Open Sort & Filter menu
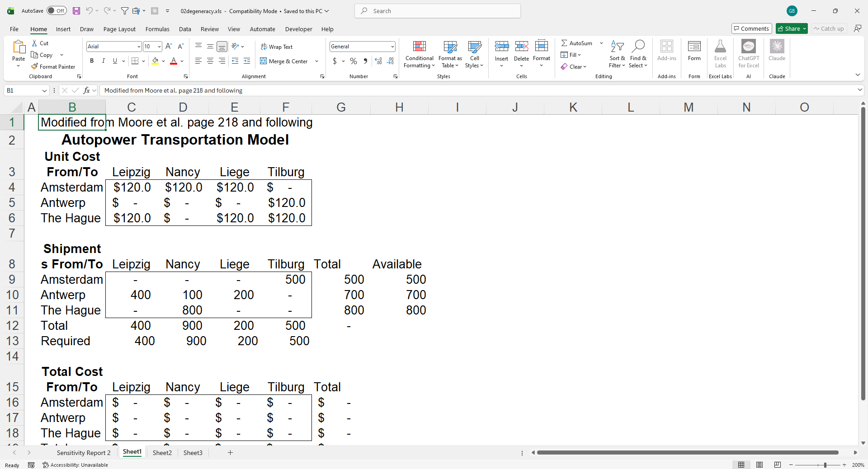Screen dimensions: 868x469 617,54
